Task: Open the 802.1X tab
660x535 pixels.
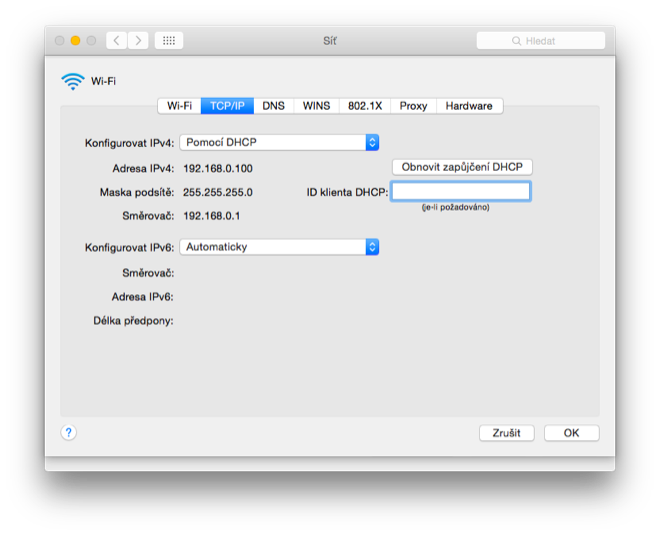Action: 365,106
